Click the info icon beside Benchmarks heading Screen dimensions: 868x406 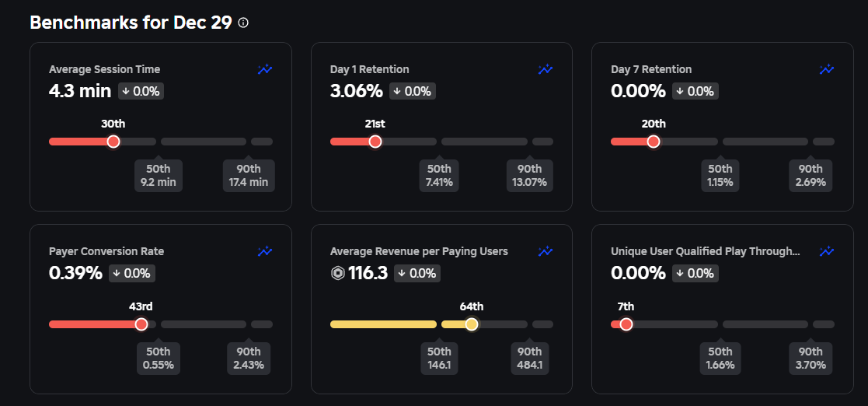coord(243,23)
